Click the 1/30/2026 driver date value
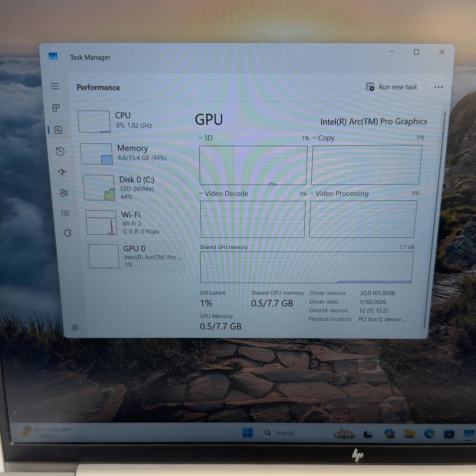 372,302
